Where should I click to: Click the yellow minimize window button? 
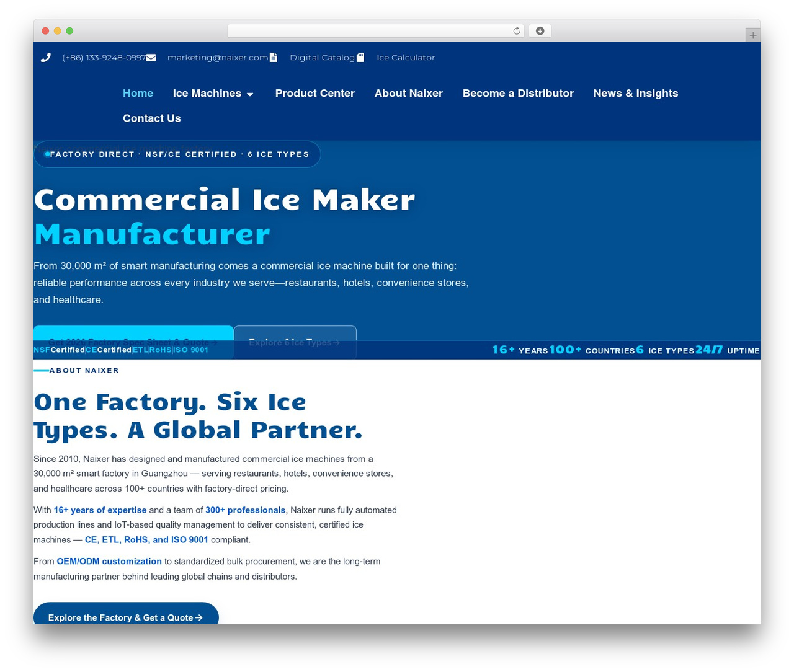[58, 31]
